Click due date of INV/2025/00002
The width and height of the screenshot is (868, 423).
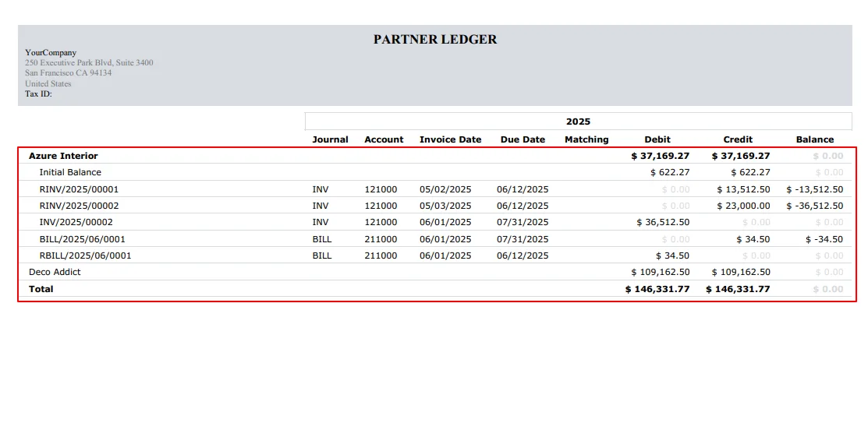point(523,222)
